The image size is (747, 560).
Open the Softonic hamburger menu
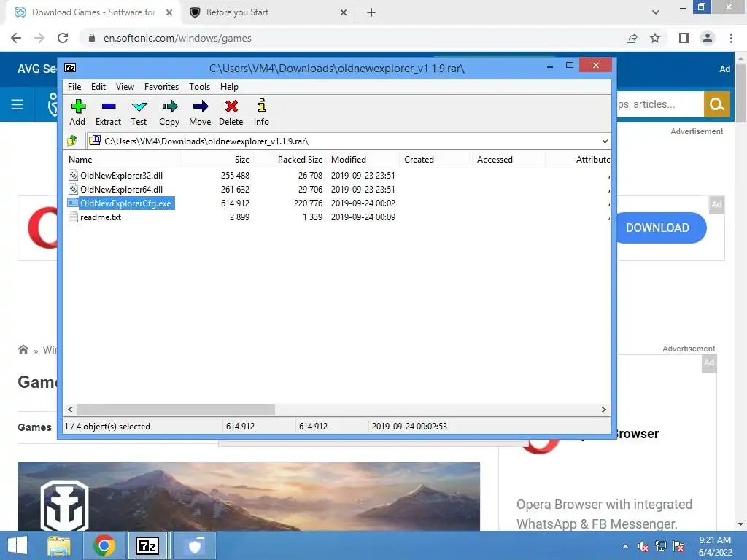tap(18, 104)
